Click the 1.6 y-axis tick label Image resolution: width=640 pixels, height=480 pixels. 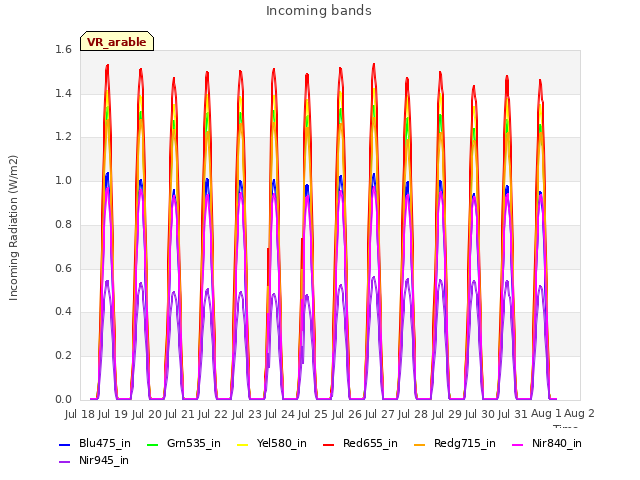[x=63, y=50]
